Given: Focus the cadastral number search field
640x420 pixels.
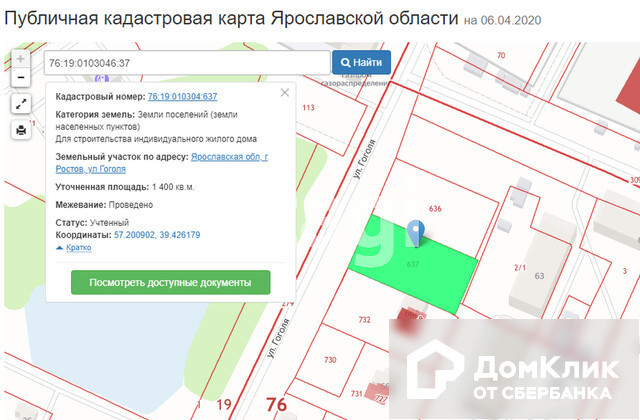Looking at the screenshot, I should click(x=187, y=63).
